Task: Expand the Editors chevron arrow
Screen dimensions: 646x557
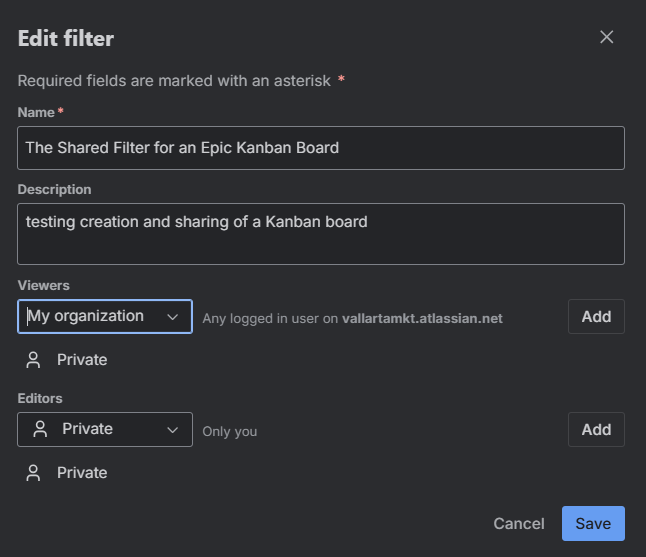Action: 173,430
